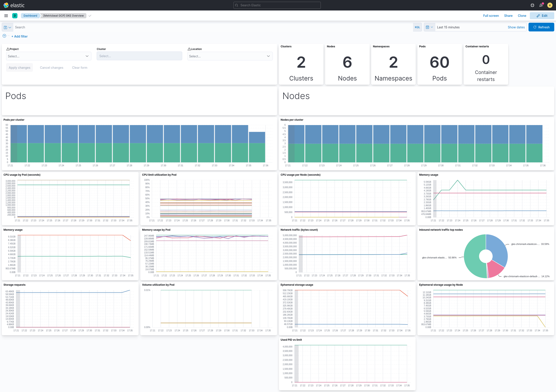Click inside the dashboard Search field

pos(97,27)
